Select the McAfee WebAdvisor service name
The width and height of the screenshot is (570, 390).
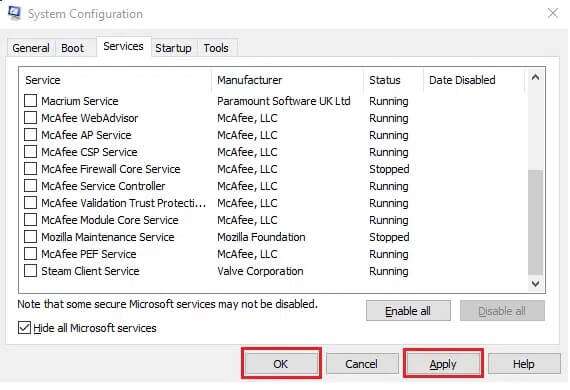click(x=90, y=118)
